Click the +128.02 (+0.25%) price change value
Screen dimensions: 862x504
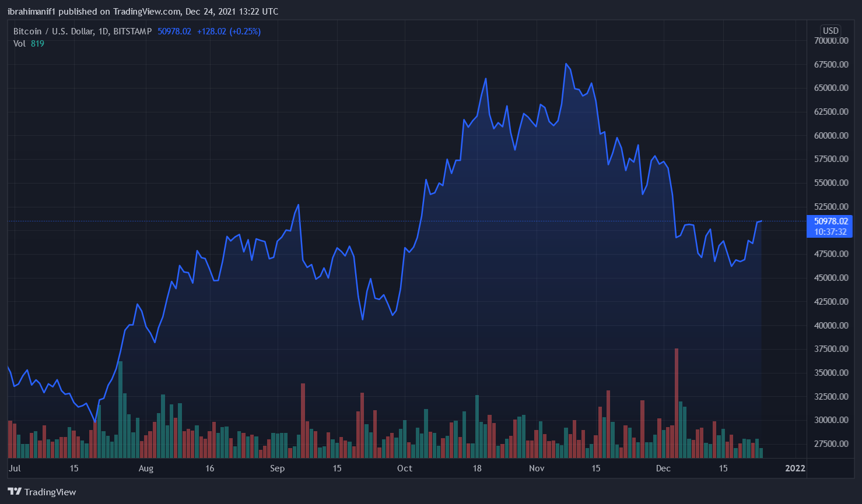229,31
